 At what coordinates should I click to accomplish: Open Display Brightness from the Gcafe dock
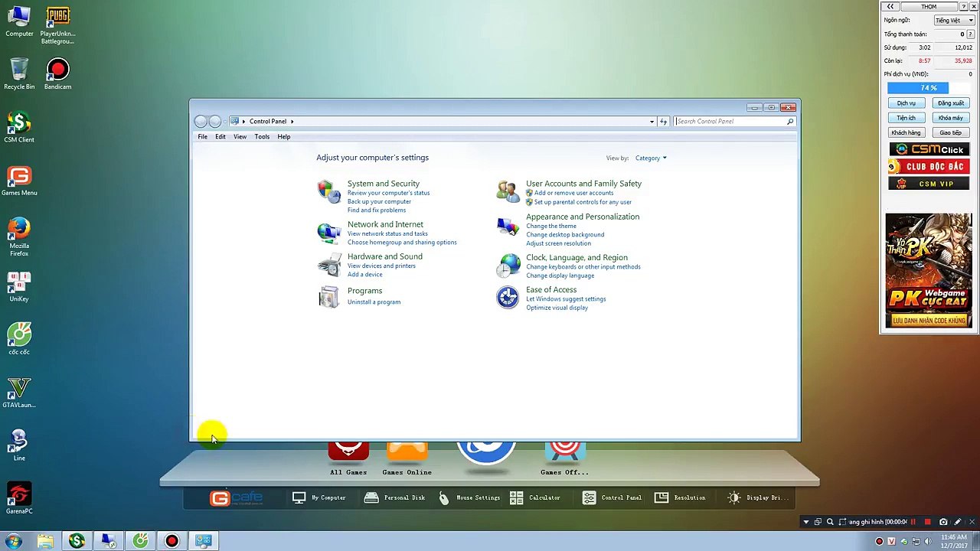click(756, 497)
